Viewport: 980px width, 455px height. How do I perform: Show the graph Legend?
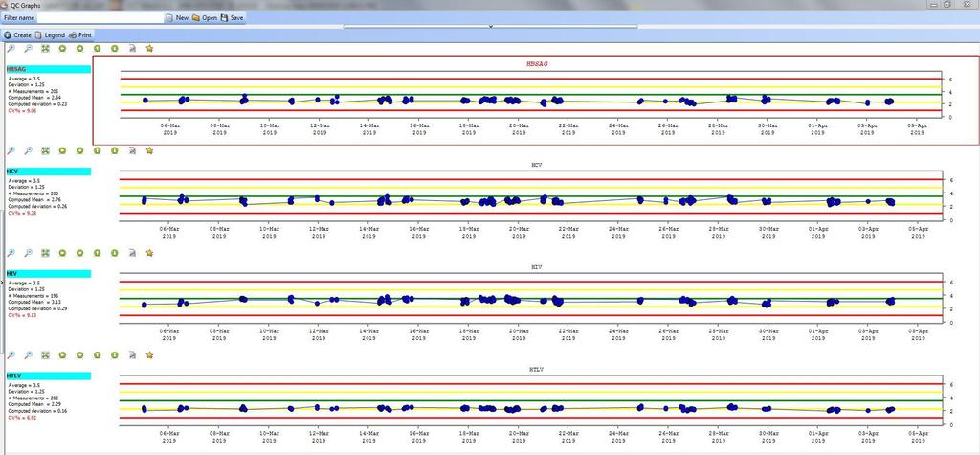pyautogui.click(x=50, y=35)
